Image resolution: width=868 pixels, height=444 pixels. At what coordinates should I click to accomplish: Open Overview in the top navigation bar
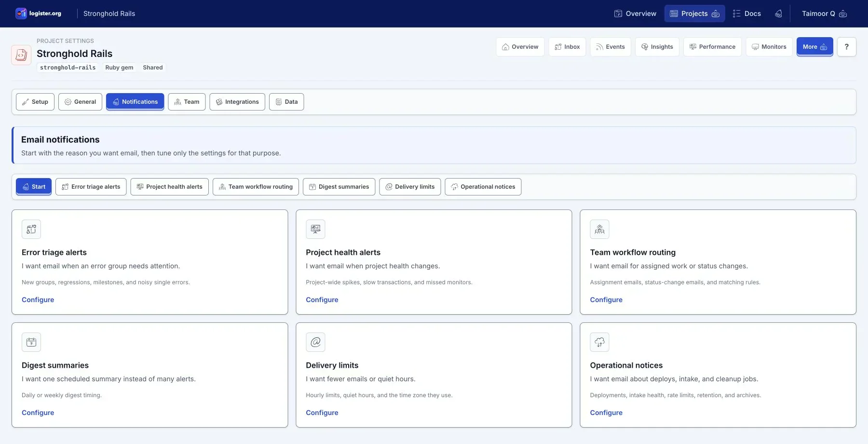635,14
